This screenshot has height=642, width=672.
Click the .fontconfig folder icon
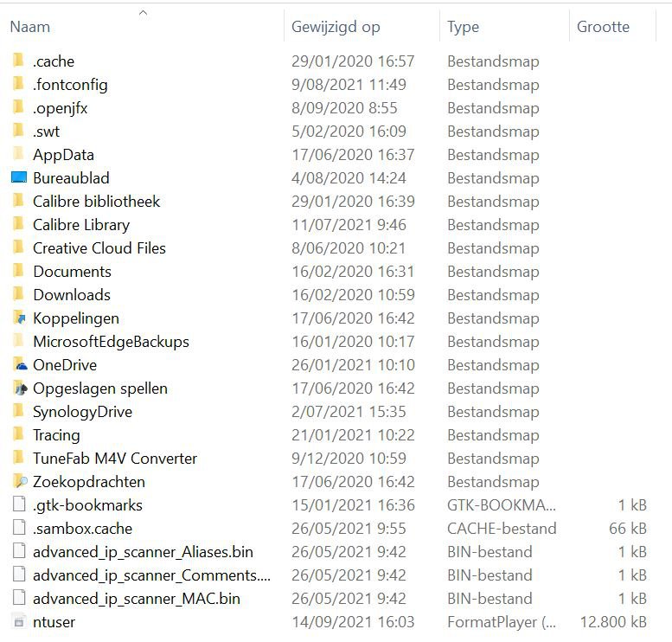click(18, 84)
